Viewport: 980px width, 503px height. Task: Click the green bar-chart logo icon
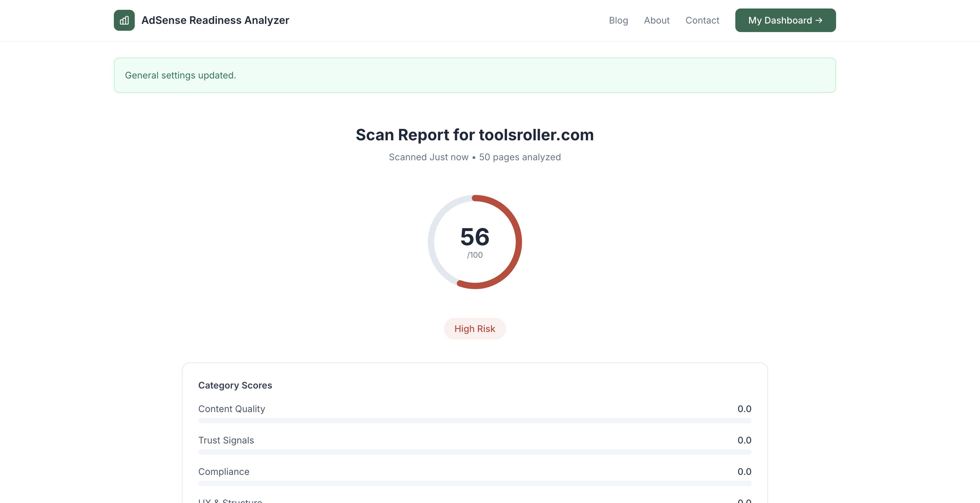pos(124,20)
